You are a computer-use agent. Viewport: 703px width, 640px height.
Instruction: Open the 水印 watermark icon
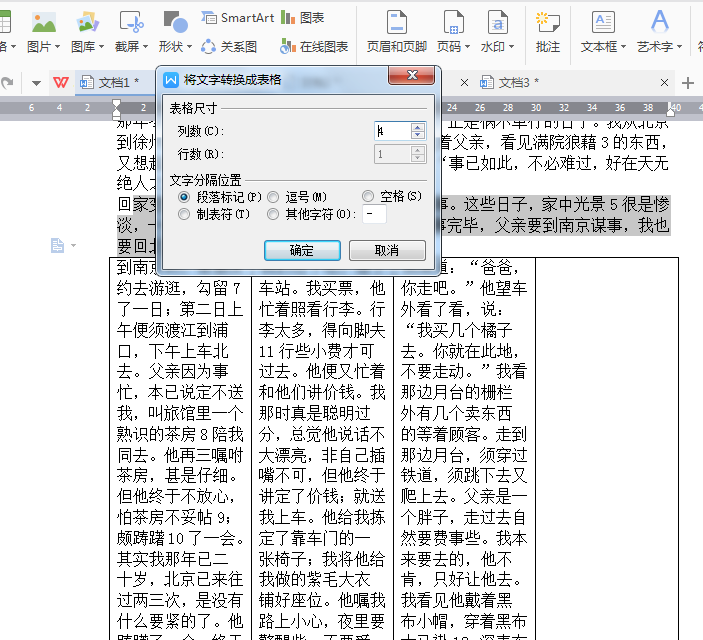click(x=498, y=22)
